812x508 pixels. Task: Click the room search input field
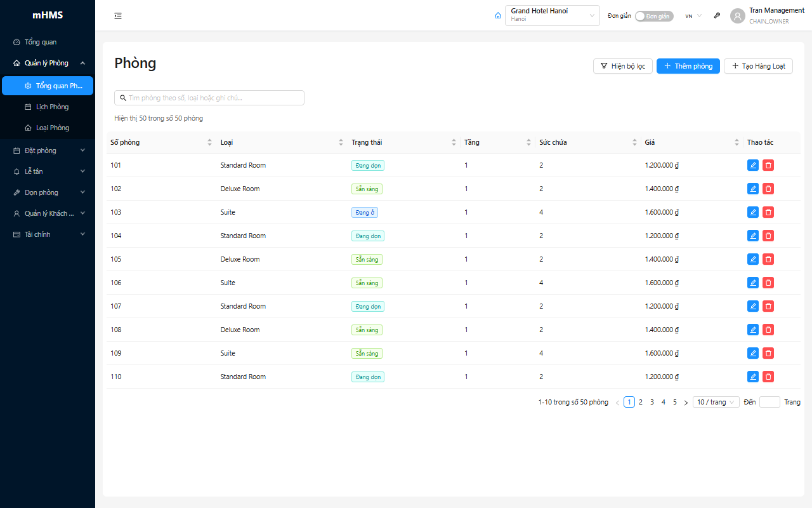[x=209, y=98]
